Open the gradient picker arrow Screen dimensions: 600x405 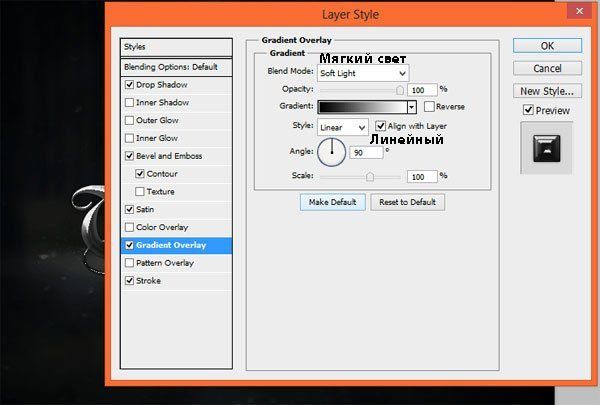[x=412, y=107]
